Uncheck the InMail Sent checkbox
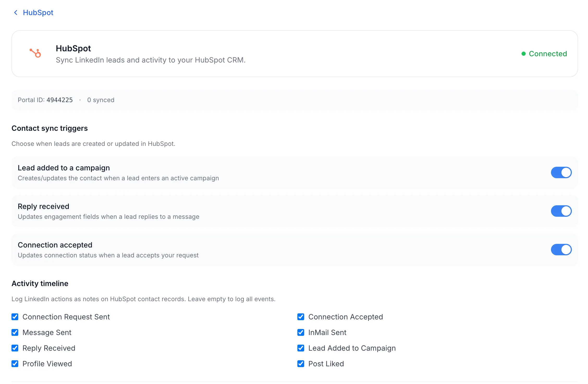The width and height of the screenshot is (588, 384). click(x=301, y=332)
